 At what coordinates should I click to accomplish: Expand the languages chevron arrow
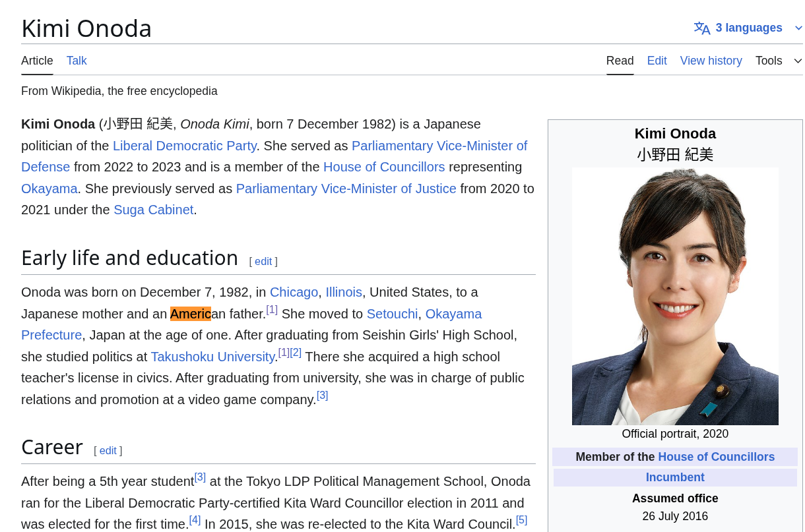[798, 28]
